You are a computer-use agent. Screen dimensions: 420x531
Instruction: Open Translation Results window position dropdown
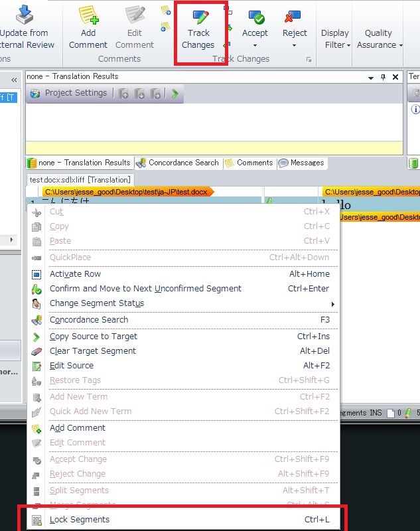click(x=371, y=78)
